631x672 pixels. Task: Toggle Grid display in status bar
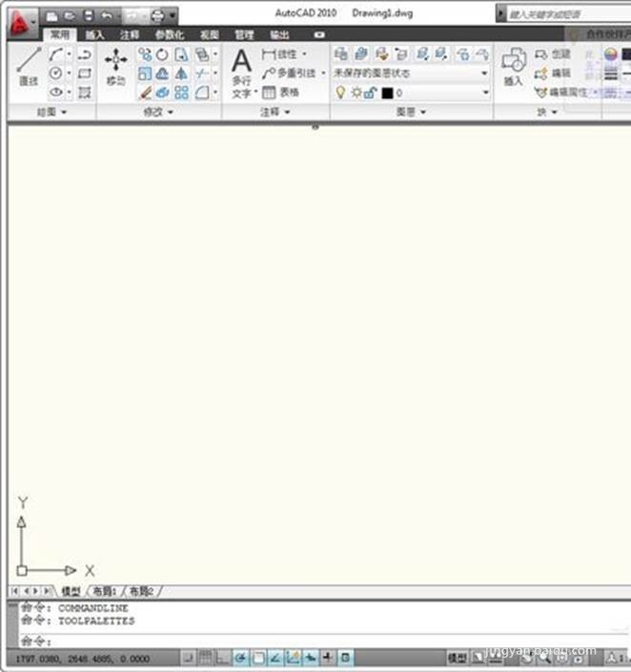coord(205,658)
